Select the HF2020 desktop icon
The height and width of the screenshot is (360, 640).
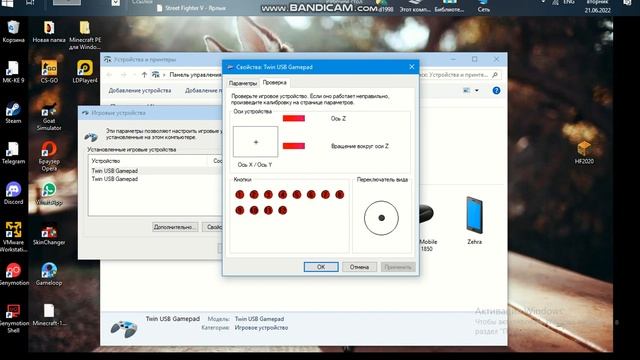pyautogui.click(x=584, y=153)
